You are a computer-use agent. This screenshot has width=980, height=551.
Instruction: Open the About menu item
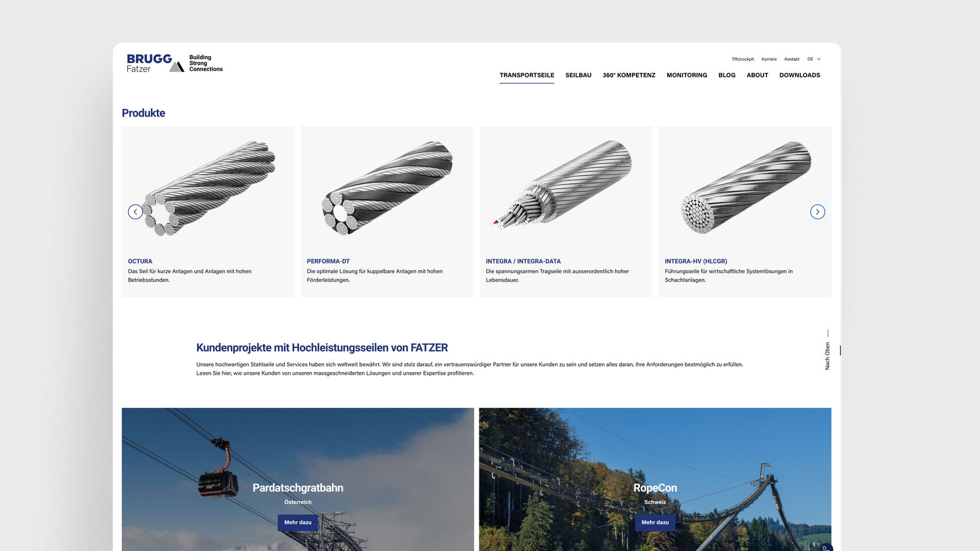[x=757, y=75]
